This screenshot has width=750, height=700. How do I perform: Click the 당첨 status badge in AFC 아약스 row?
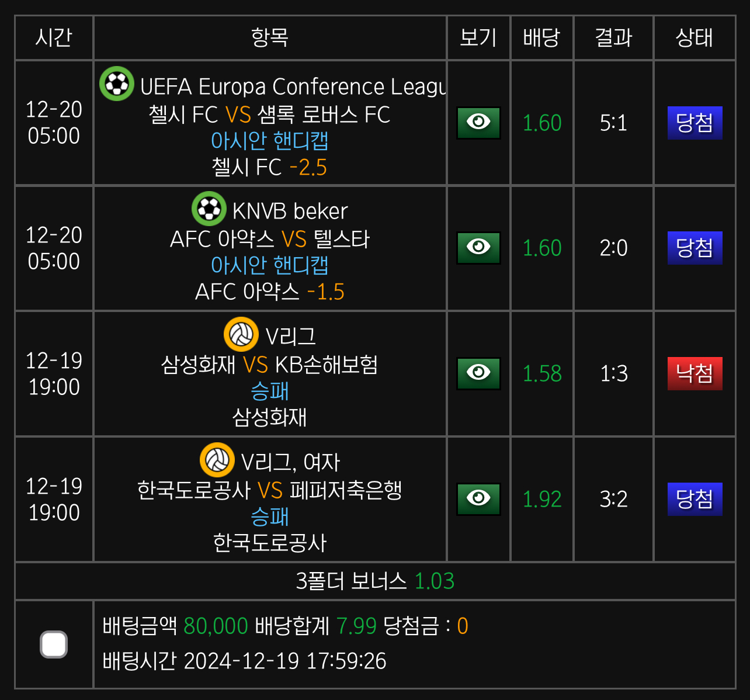[x=695, y=248]
